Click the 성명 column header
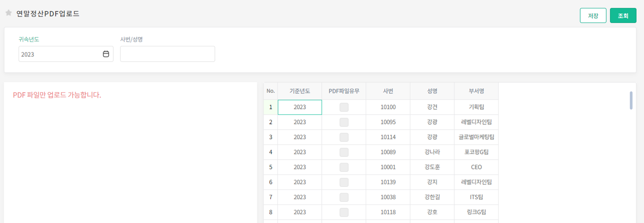The image size is (644, 223). pyautogui.click(x=432, y=91)
